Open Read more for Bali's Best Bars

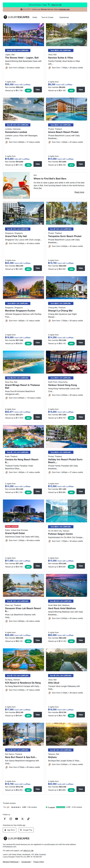tap(79, 192)
